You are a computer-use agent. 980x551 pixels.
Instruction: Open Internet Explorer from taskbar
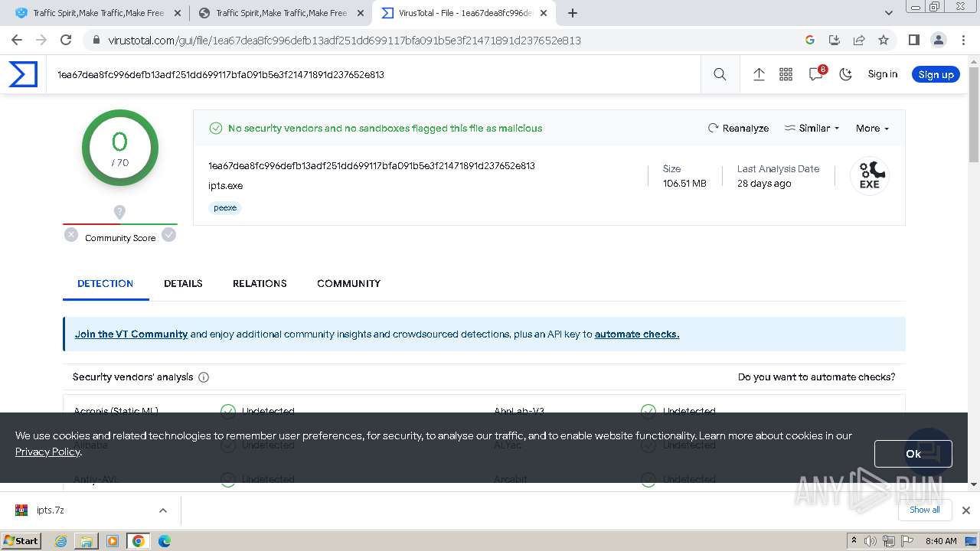(x=61, y=541)
